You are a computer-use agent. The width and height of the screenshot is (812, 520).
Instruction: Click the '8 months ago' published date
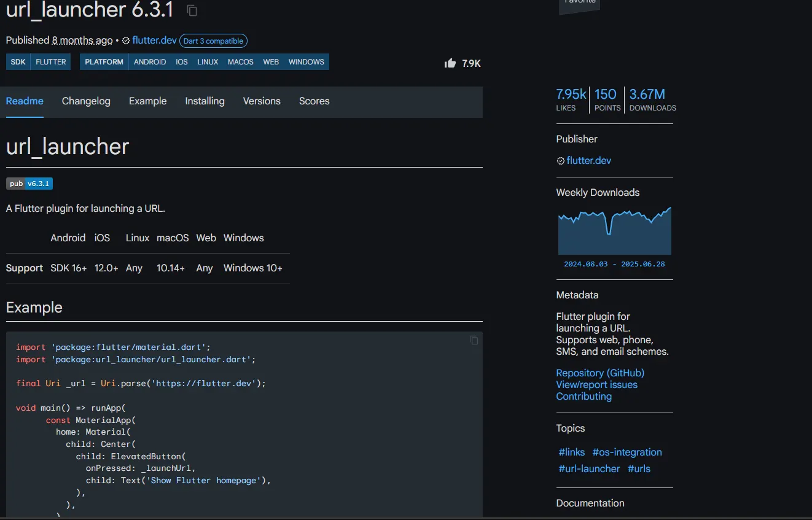82,41
